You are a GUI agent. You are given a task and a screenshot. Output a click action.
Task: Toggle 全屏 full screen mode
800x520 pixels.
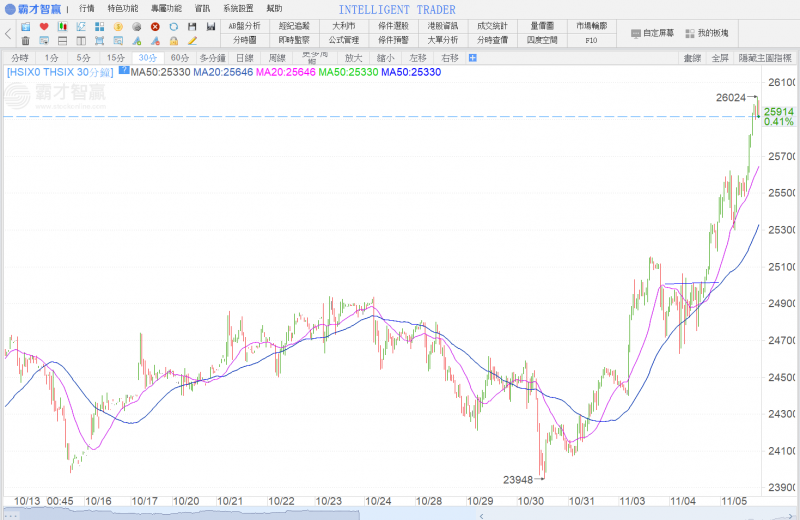click(x=720, y=58)
